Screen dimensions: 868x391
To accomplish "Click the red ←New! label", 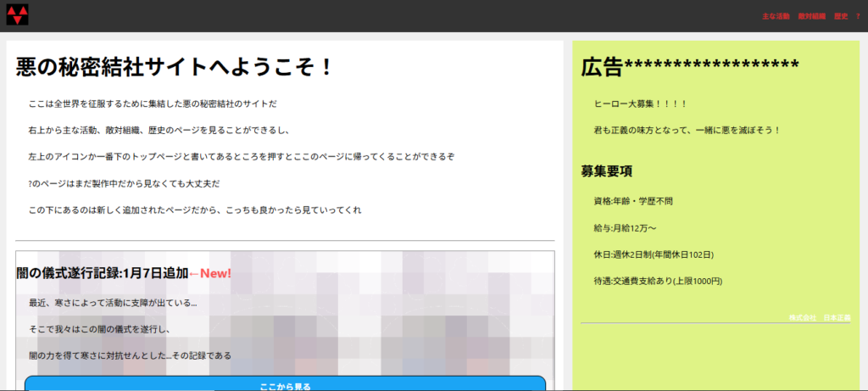I will pos(209,273).
